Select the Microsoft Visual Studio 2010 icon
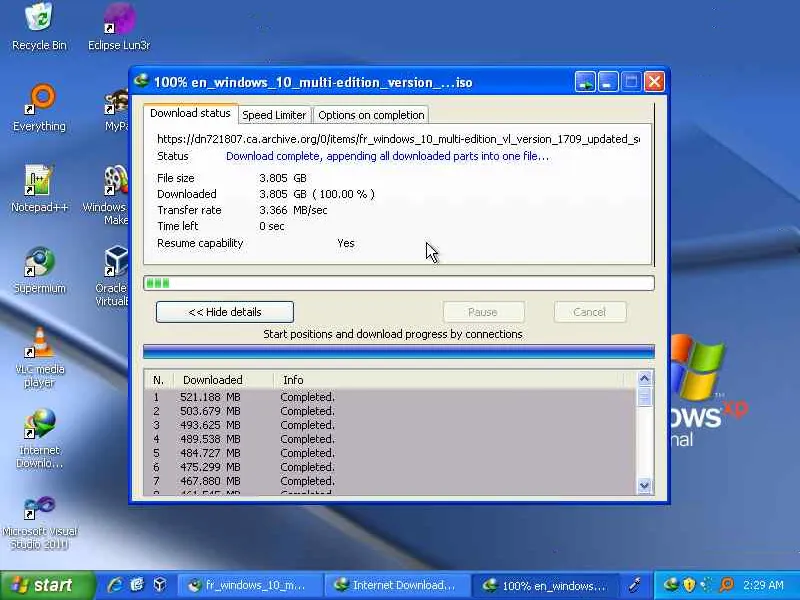Viewport: 800px width, 600px height. 39,522
